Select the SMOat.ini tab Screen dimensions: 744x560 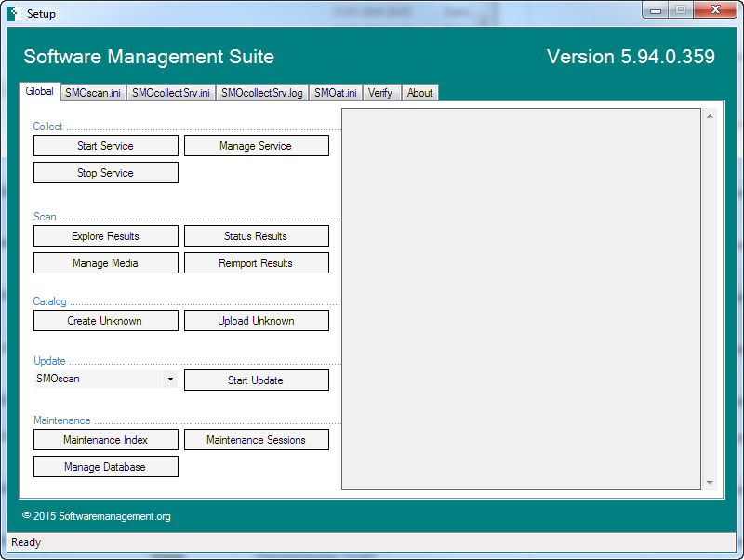coord(335,93)
